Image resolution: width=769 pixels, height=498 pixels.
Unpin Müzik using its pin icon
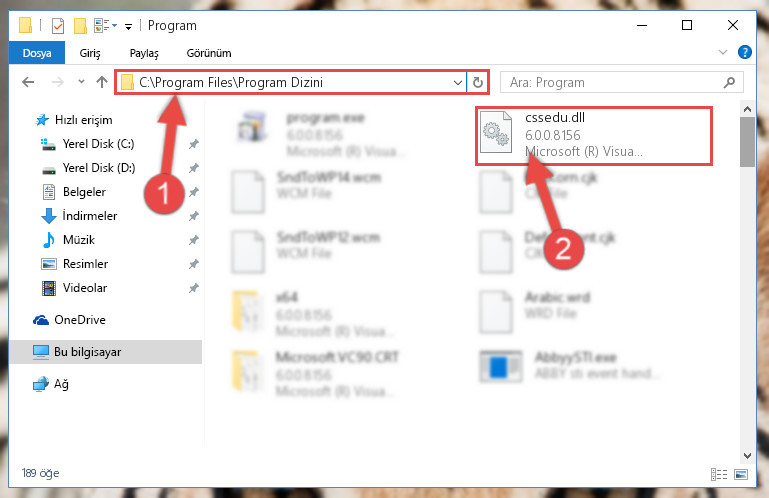pos(194,240)
